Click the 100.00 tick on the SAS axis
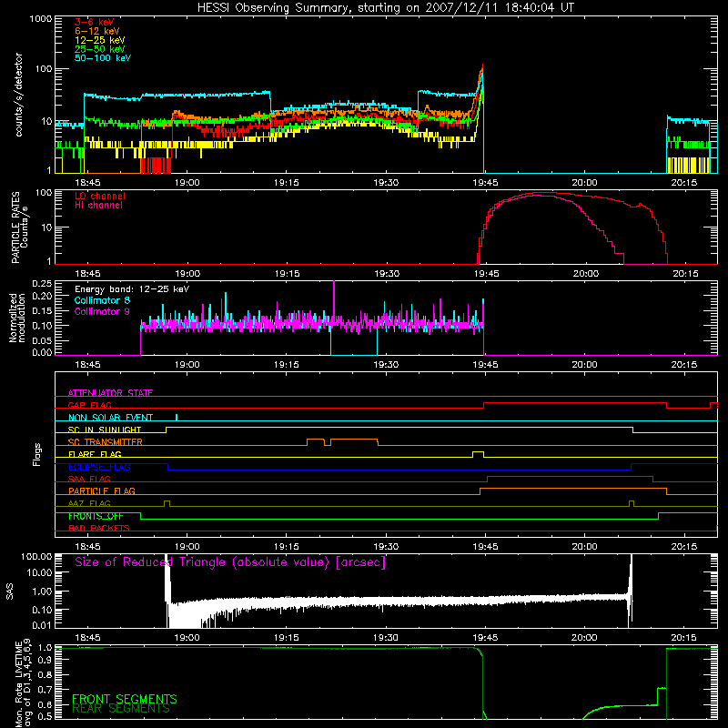Viewport: 728px width, 728px height. pos(36,556)
